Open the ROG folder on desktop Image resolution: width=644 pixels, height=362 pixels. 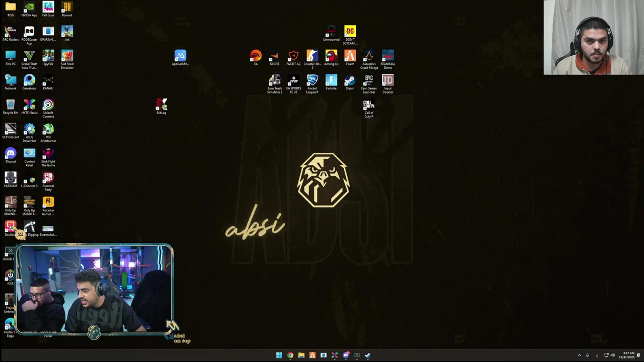(11, 9)
